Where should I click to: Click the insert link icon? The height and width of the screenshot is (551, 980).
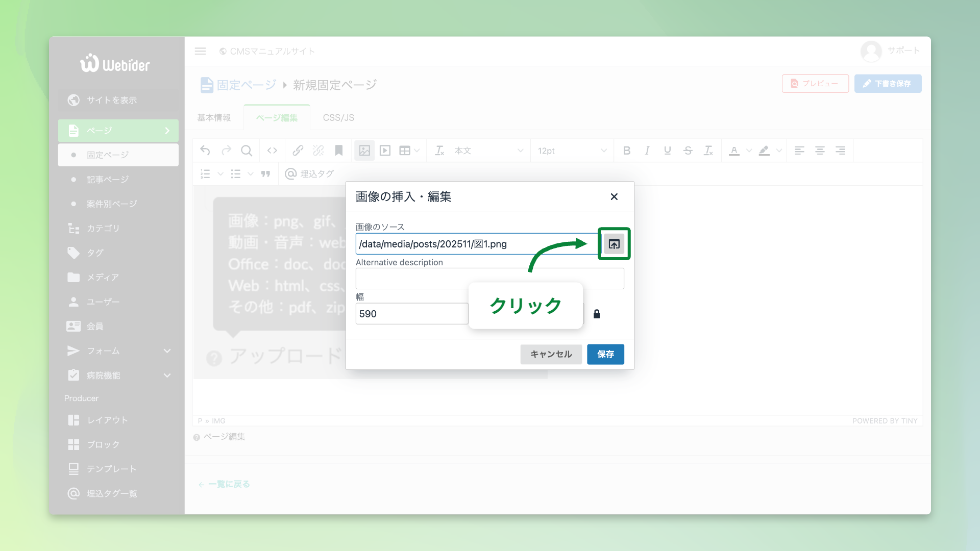(298, 151)
